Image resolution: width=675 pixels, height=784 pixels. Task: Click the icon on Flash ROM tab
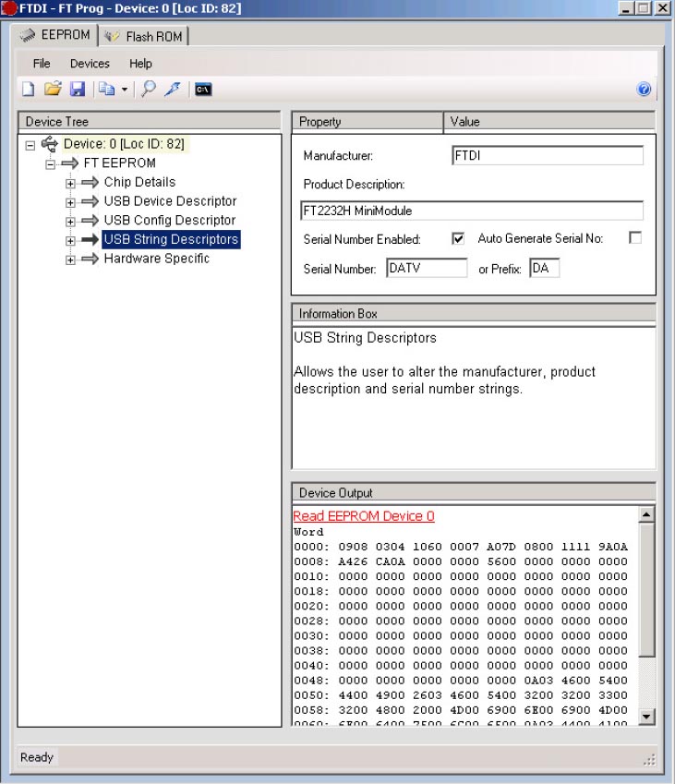112,37
